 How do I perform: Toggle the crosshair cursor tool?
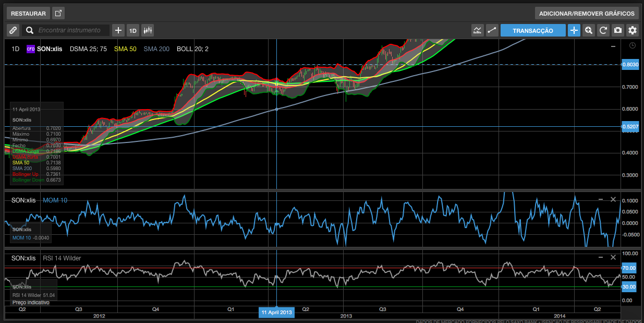pos(574,30)
